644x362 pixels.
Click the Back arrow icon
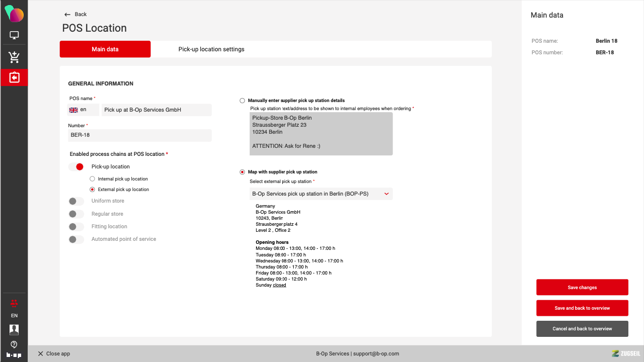(x=67, y=15)
